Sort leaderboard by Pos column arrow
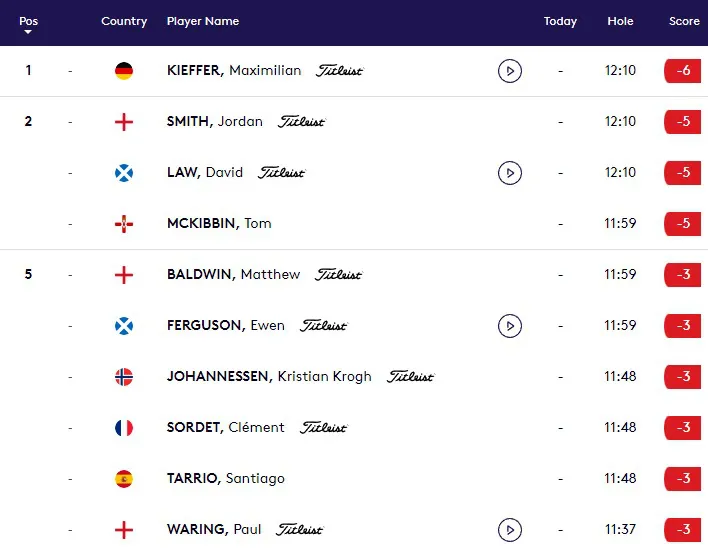Screen dimensions: 708x551 (28, 32)
